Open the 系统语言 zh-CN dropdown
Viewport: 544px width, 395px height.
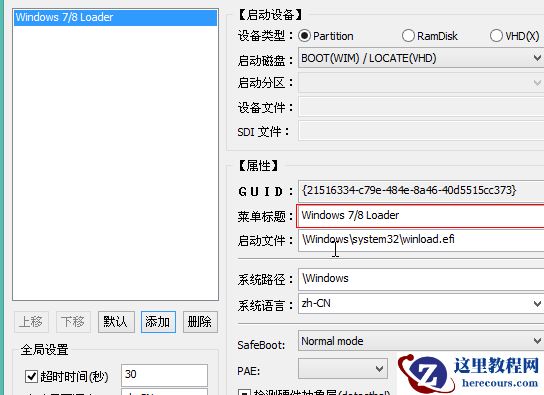click(x=421, y=304)
